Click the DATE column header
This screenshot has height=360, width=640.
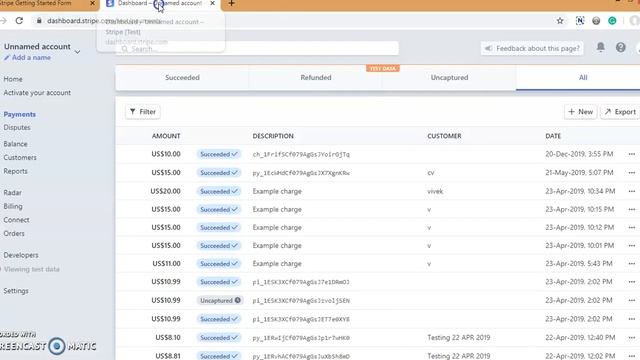[553, 136]
